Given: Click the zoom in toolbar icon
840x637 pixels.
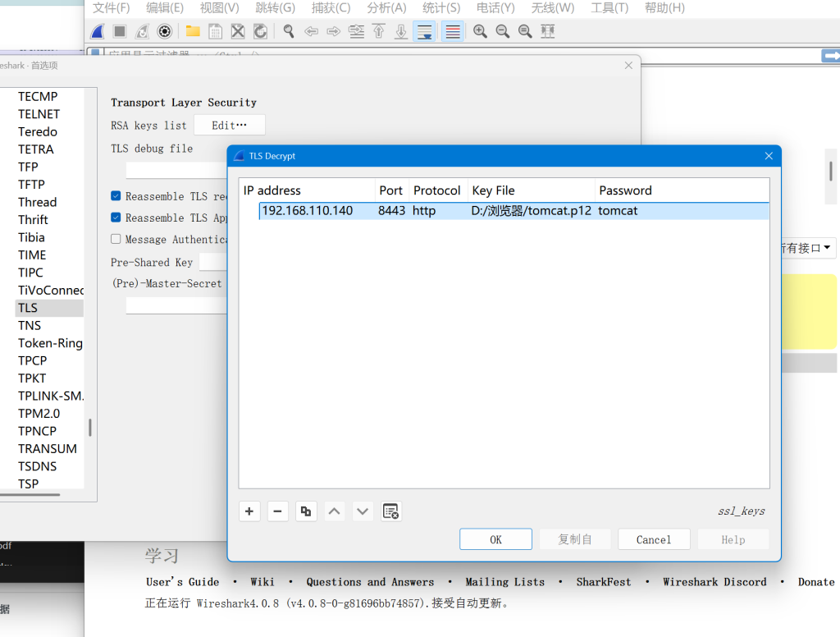Looking at the screenshot, I should pyautogui.click(x=480, y=31).
